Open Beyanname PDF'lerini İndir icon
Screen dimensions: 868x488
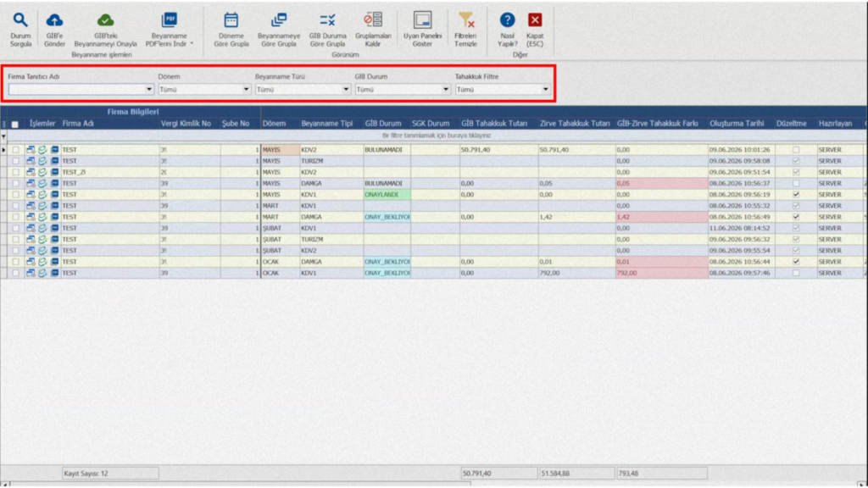169,20
